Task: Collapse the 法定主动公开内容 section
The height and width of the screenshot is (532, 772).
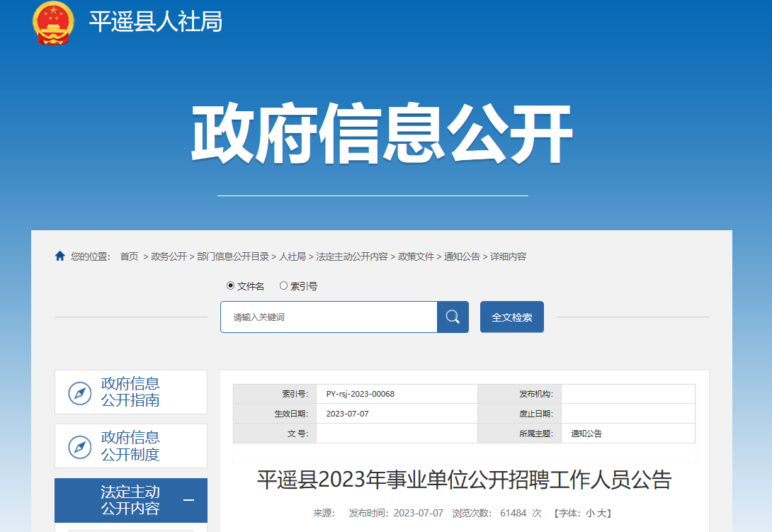Action: click(188, 500)
